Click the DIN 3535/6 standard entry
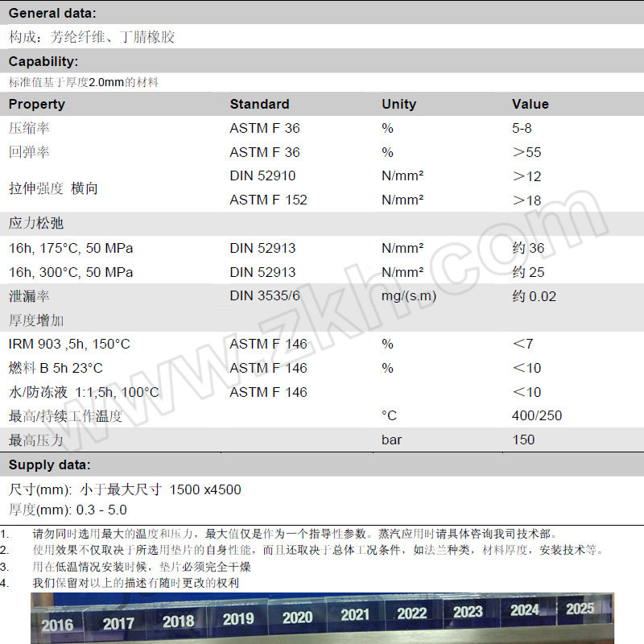This screenshot has width=644, height=644. click(x=265, y=295)
